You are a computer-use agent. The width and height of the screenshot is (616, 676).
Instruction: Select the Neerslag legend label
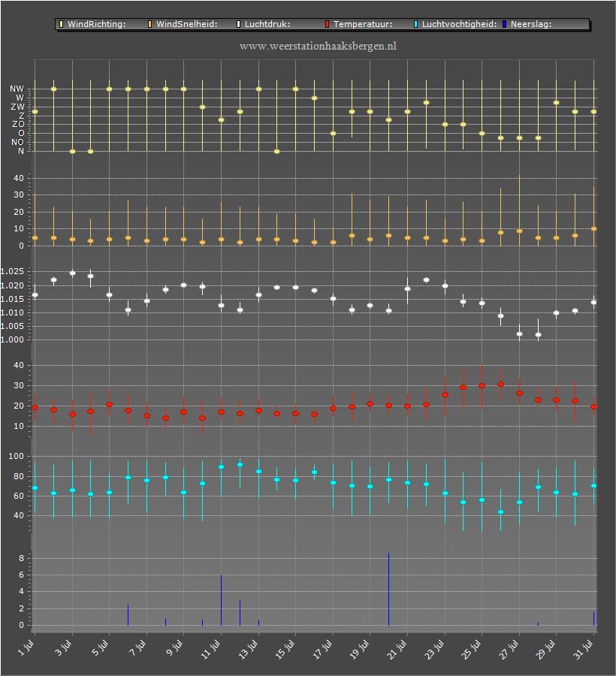pos(531,24)
